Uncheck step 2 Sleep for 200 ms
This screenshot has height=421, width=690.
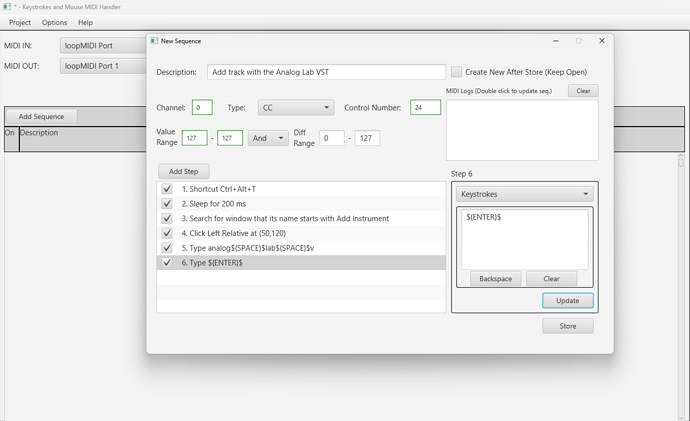(167, 204)
